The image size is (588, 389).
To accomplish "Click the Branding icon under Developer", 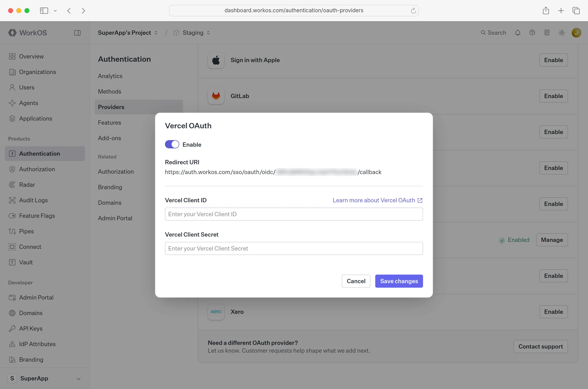I will pos(12,360).
